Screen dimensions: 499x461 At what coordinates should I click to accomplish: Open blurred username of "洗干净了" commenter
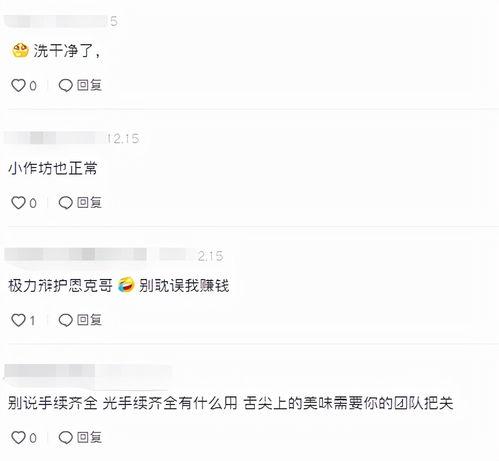pyautogui.click(x=56, y=21)
